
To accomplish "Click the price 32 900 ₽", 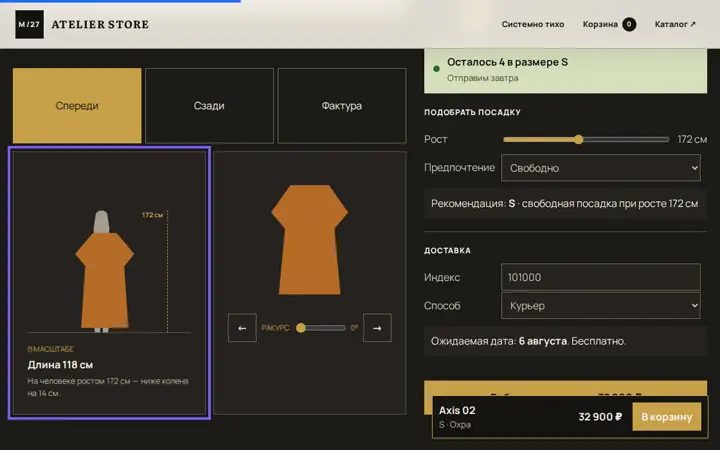I will 600,417.
